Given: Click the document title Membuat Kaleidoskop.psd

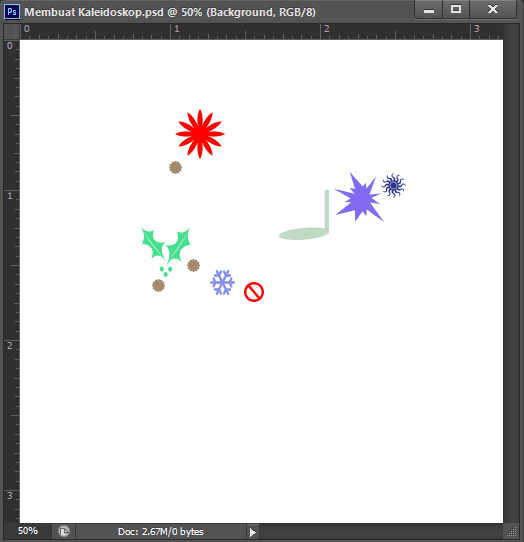Looking at the screenshot, I should [x=94, y=12].
